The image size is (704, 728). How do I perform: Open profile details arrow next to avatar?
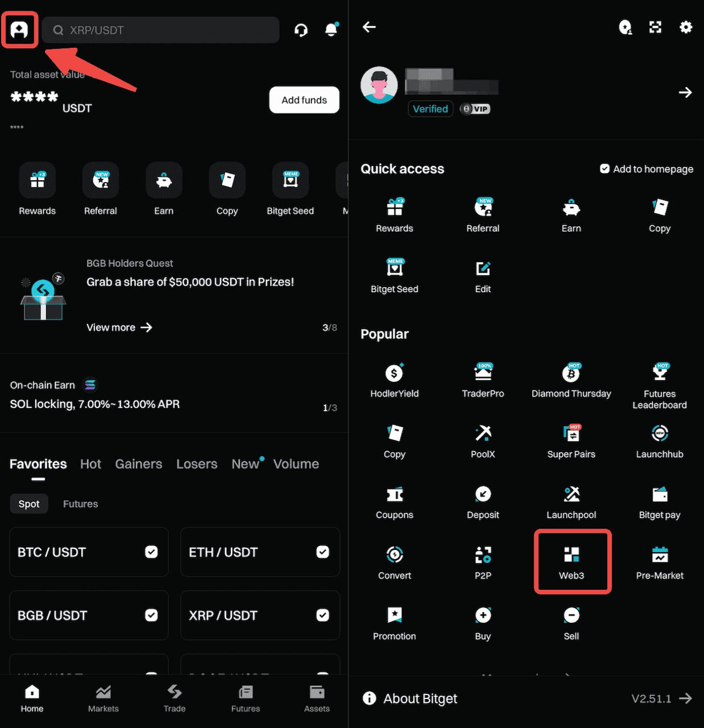coord(685,92)
